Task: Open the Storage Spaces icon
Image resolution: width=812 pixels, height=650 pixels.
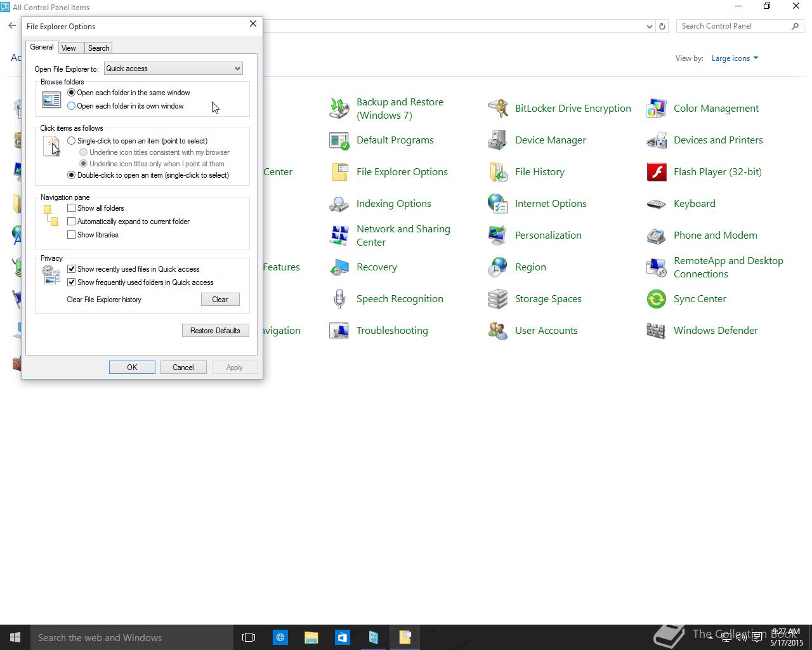Action: [x=498, y=299]
